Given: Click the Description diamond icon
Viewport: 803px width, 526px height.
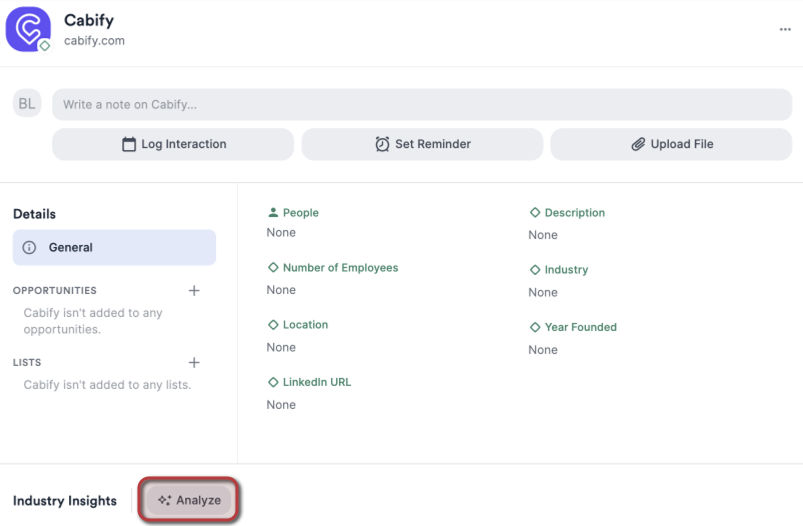Looking at the screenshot, I should coord(535,213).
